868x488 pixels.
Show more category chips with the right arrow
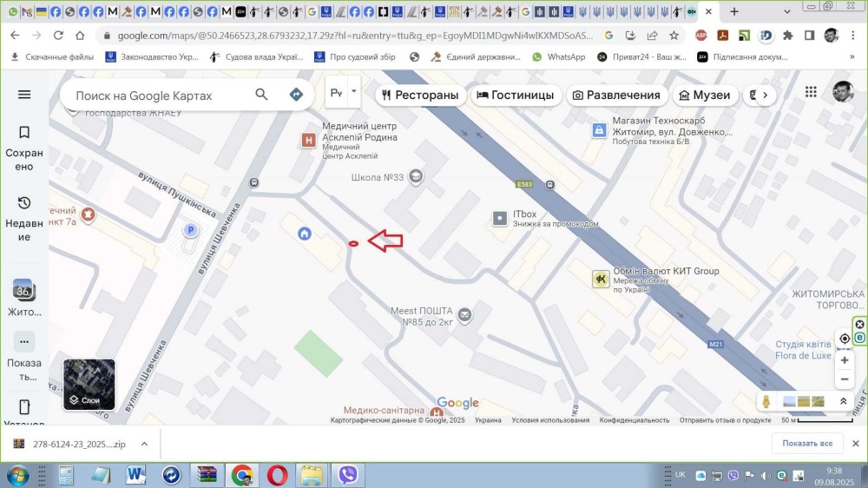pos(765,95)
